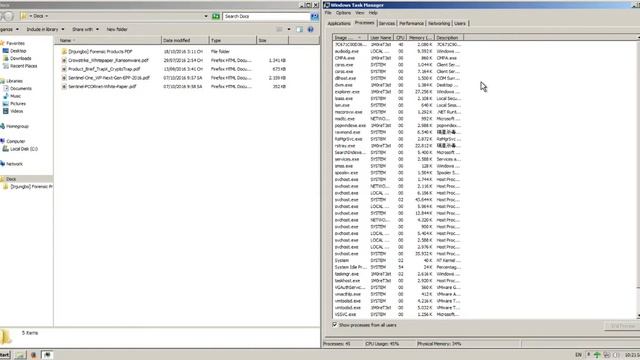Screen dimensions: 640x360
Task: Toggle the preview pane icon
Action: click(x=300, y=29)
